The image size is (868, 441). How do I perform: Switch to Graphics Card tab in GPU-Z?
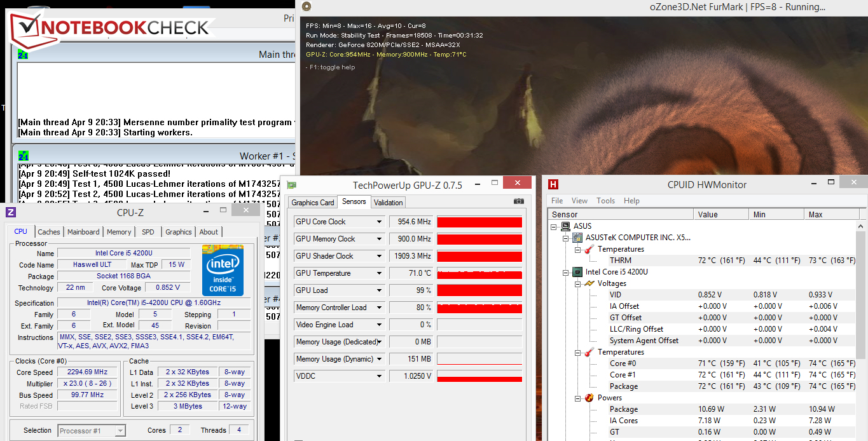[x=313, y=203]
